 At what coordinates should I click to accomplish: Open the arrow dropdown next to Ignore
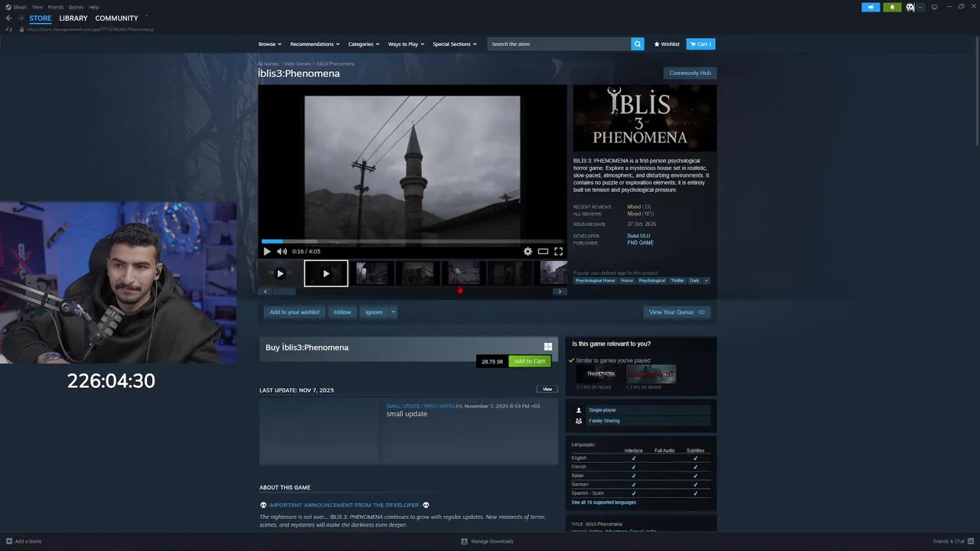[x=393, y=311]
